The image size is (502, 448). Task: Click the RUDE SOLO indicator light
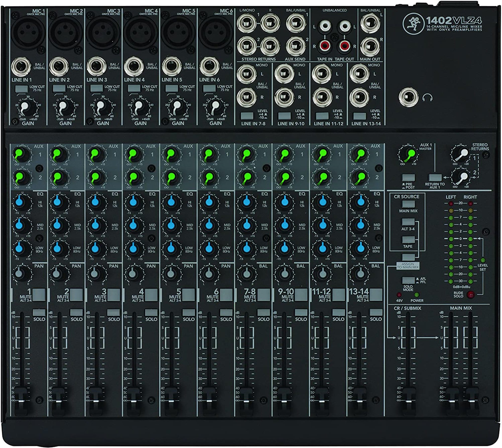pyautogui.click(x=470, y=294)
